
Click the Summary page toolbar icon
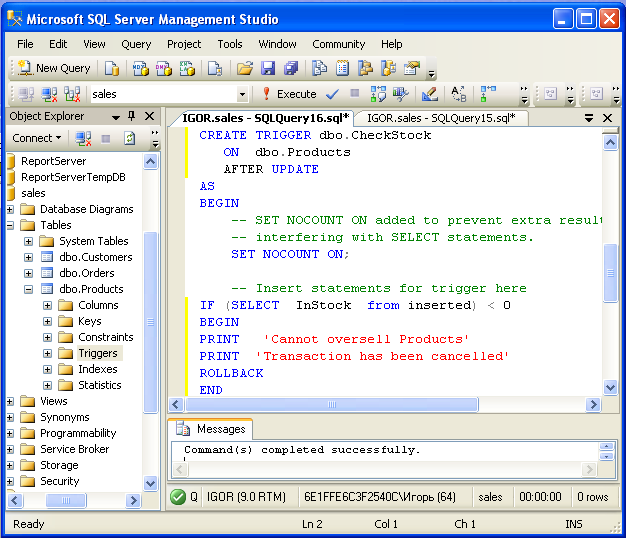coord(342,68)
